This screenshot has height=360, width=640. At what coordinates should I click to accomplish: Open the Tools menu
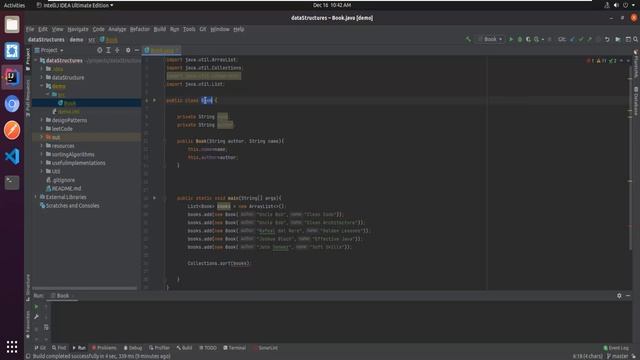[189, 29]
